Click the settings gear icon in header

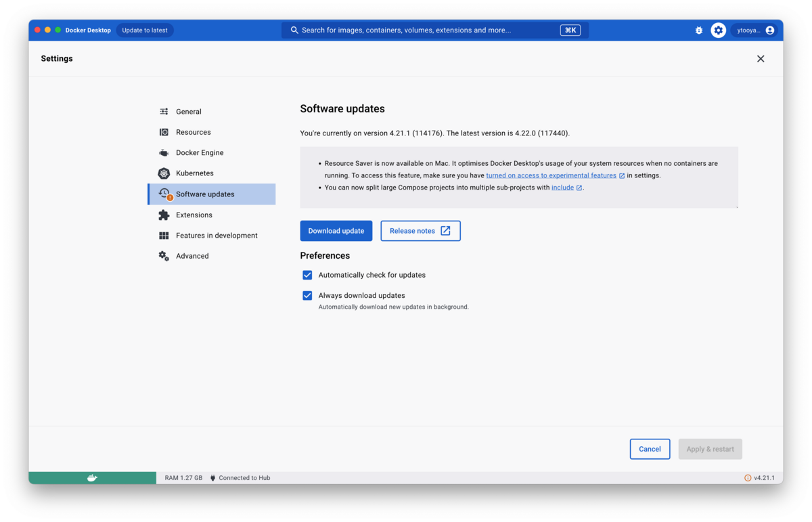pos(719,30)
